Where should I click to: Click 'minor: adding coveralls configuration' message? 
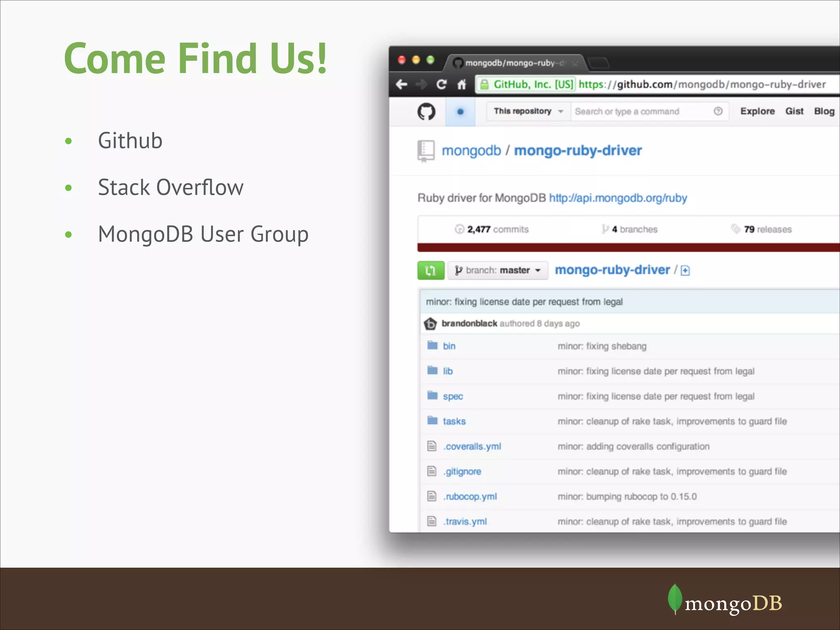coord(634,447)
